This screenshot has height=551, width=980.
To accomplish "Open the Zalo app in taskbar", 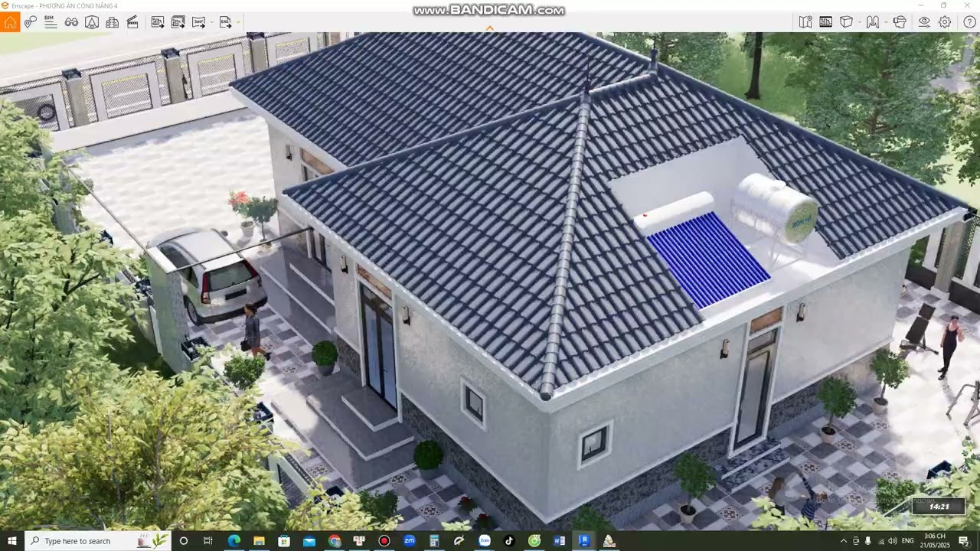I will [484, 541].
